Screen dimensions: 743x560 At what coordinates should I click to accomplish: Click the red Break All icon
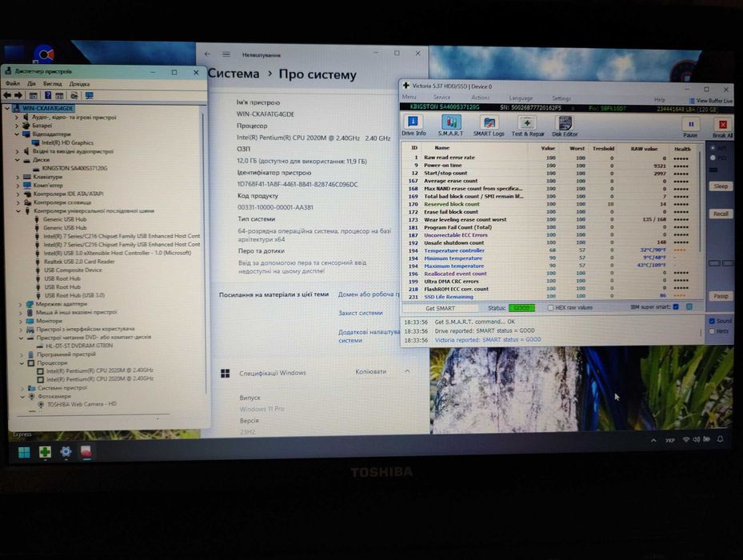[723, 125]
